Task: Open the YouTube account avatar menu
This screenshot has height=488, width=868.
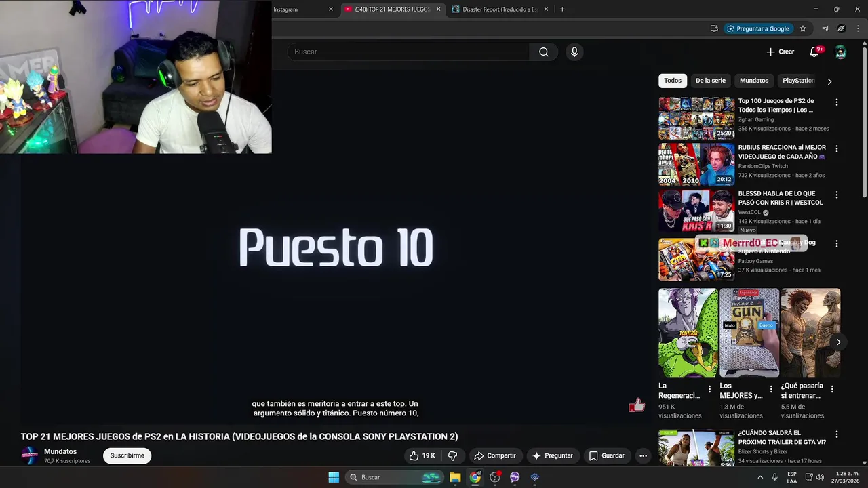Action: click(840, 52)
